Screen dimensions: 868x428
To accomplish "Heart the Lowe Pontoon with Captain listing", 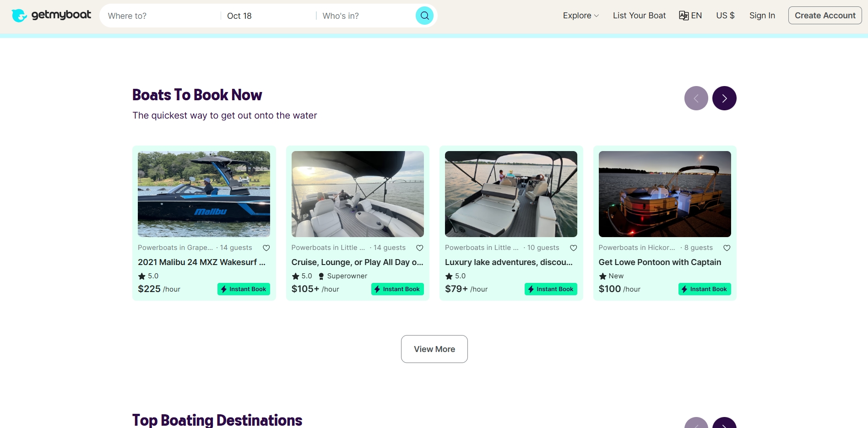I will click(727, 248).
